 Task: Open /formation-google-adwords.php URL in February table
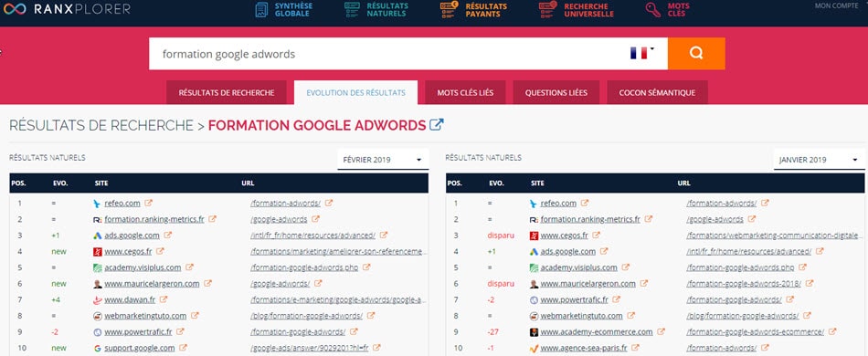point(304,267)
